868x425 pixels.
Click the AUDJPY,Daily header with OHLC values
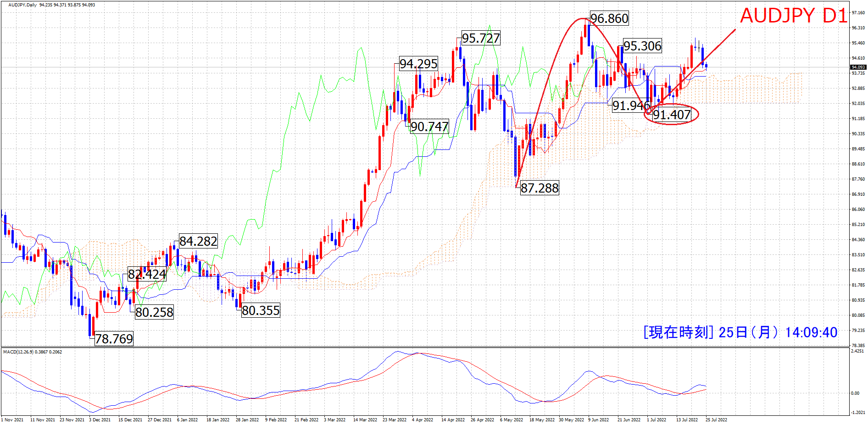(51, 5)
